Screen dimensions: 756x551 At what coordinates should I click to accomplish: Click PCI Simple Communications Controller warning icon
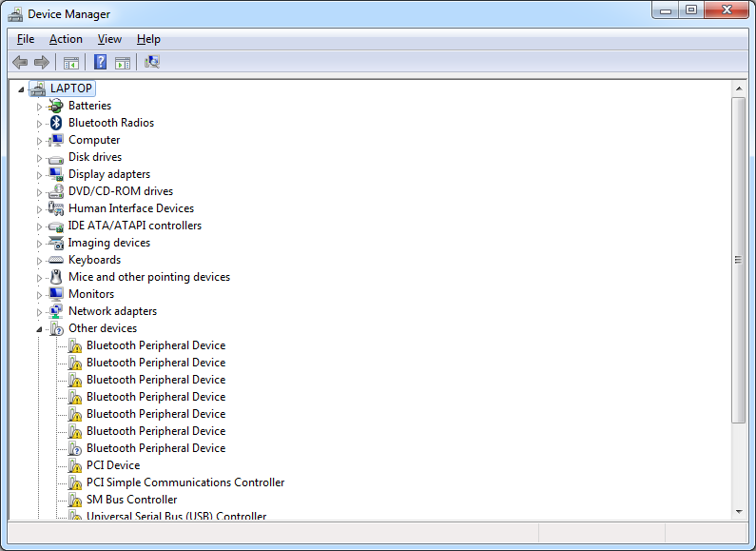tap(74, 482)
